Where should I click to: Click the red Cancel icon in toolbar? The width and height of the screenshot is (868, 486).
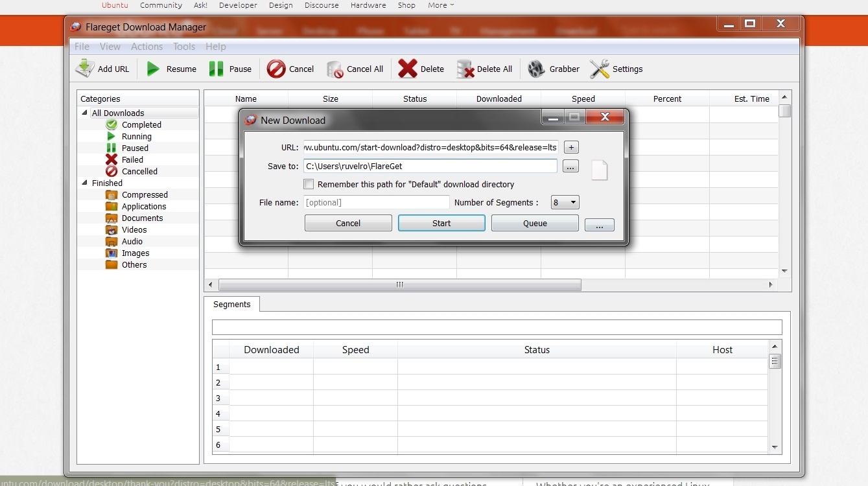coord(276,69)
